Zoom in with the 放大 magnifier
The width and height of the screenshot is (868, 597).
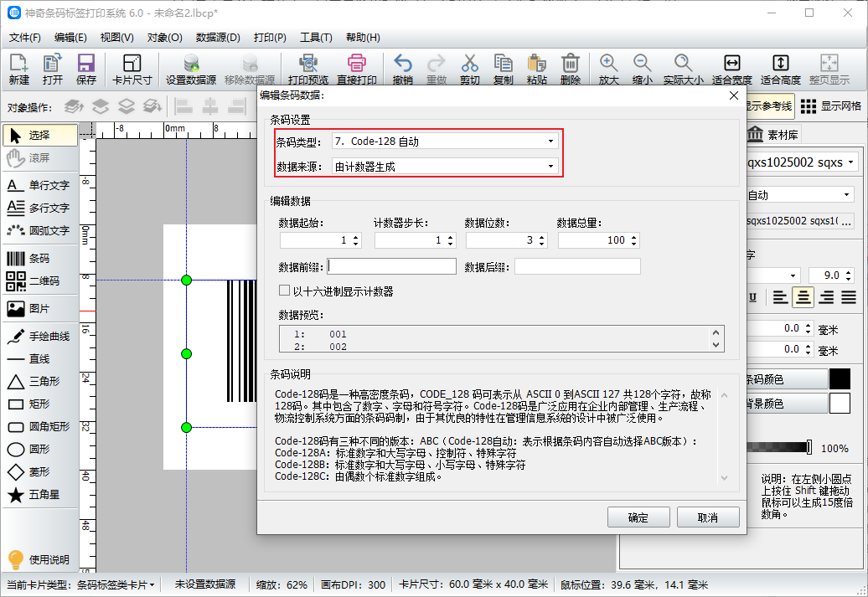click(608, 69)
